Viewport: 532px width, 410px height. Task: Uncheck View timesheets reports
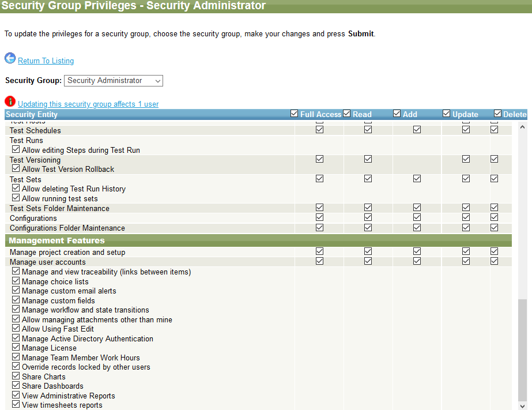coord(16,405)
